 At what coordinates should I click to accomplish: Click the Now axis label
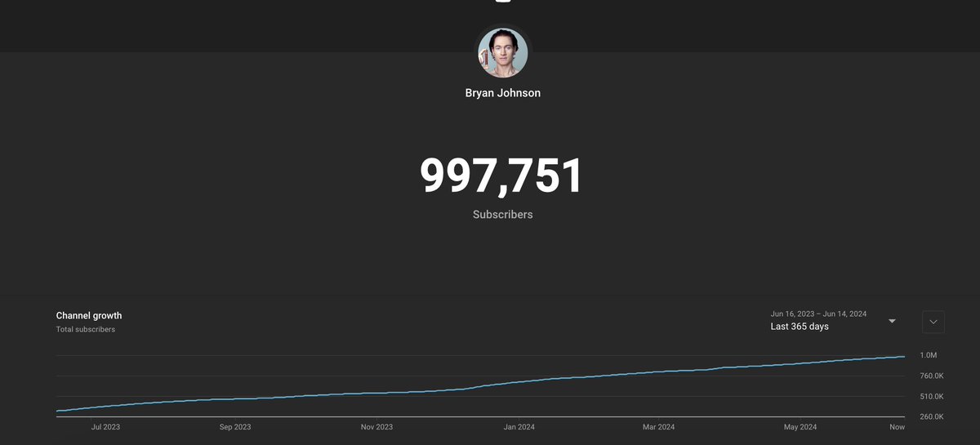click(897, 427)
